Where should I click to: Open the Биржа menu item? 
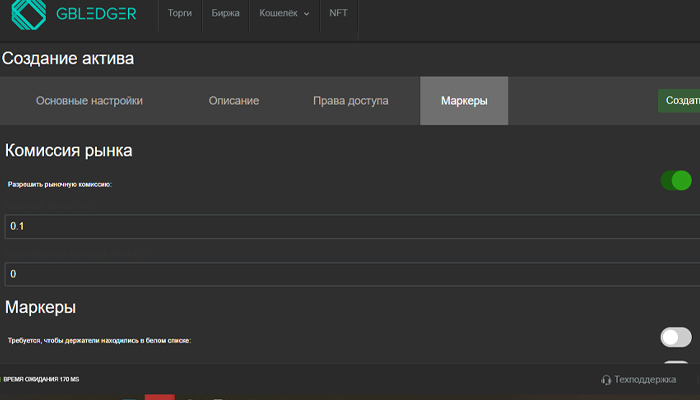point(225,13)
